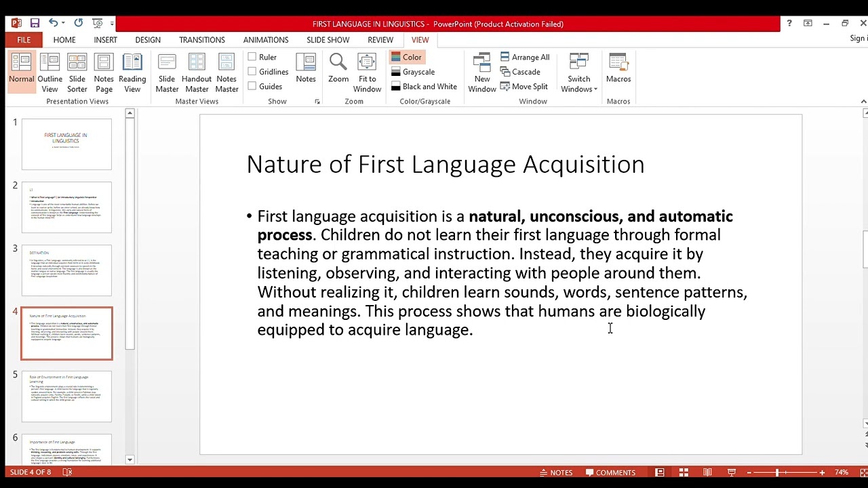Cascade the open windows
868x488 pixels.
pyautogui.click(x=520, y=72)
